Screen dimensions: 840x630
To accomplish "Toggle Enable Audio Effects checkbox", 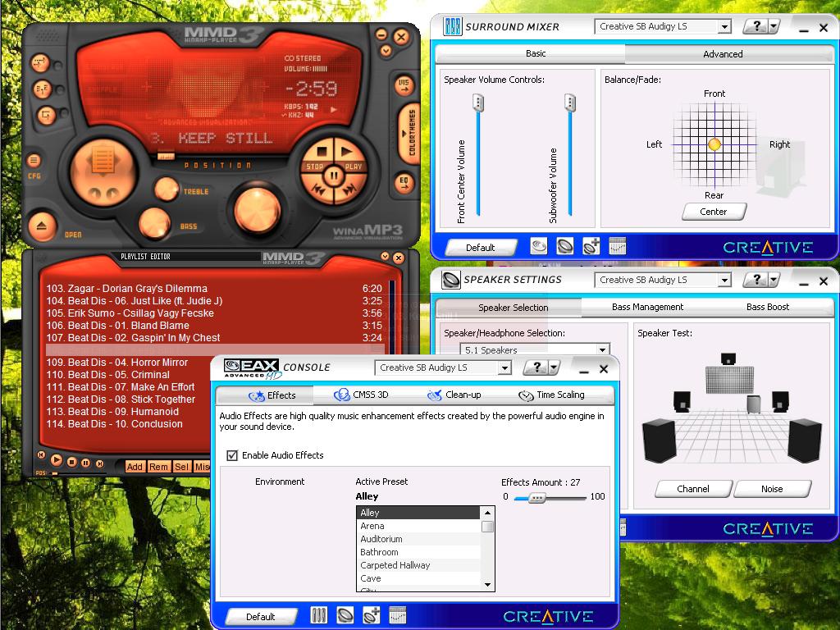I will (x=232, y=455).
